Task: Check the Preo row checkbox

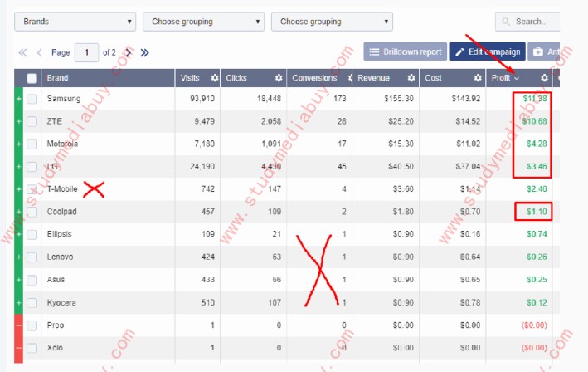Action: coord(32,325)
